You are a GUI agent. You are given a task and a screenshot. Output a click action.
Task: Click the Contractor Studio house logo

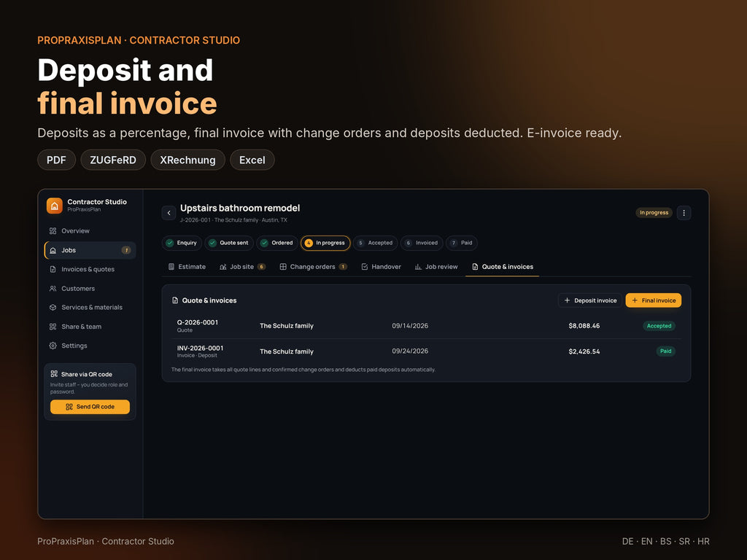pyautogui.click(x=54, y=206)
